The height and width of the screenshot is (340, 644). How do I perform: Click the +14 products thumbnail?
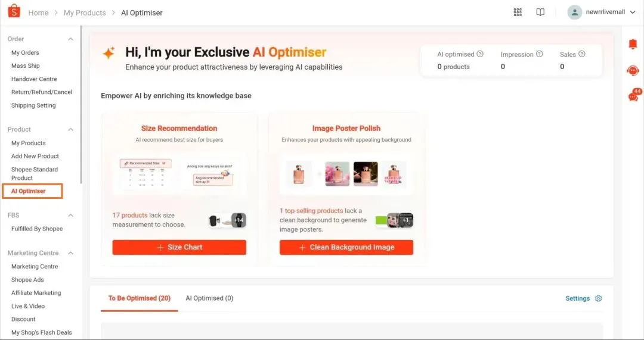[239, 220]
